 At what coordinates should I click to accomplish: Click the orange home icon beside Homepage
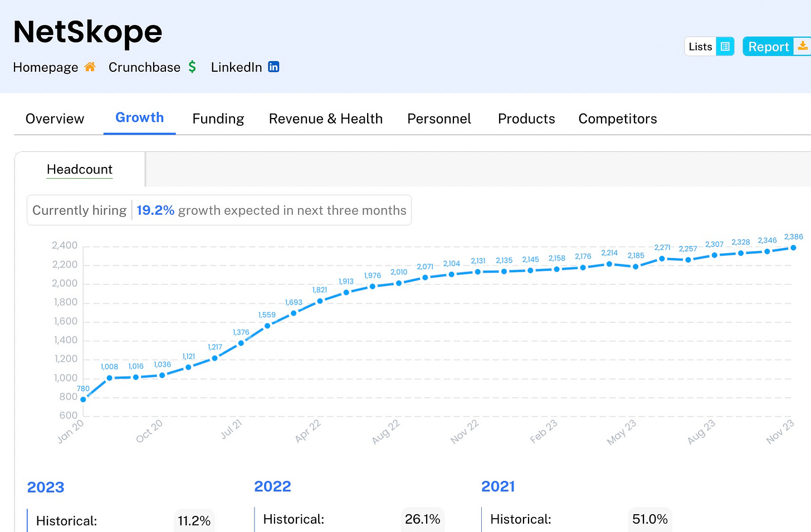(x=90, y=67)
